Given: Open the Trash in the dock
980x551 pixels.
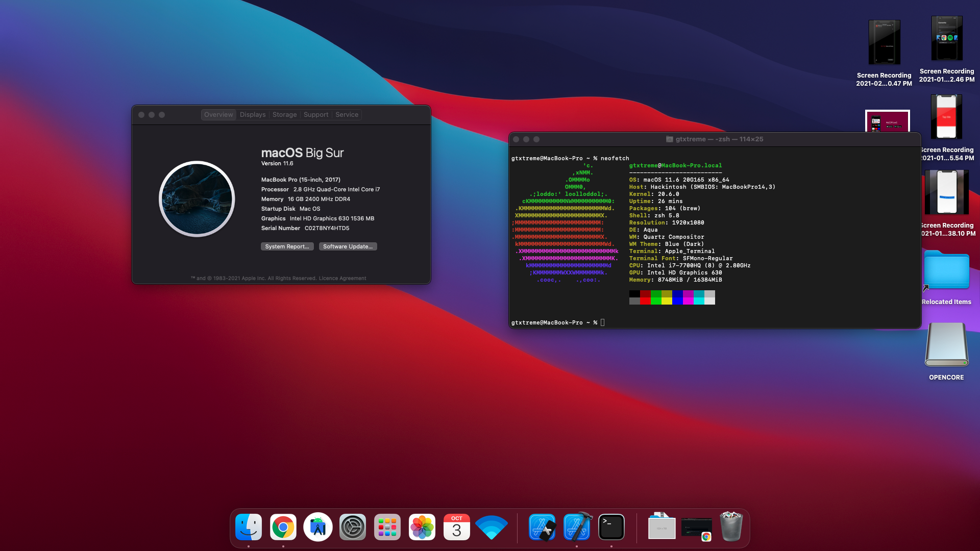Looking at the screenshot, I should pos(731,527).
